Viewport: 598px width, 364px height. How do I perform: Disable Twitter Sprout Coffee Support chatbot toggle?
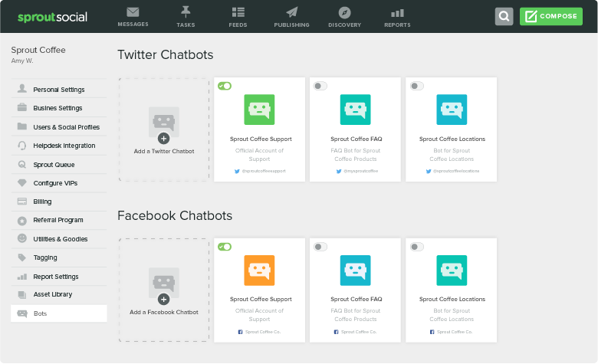tap(225, 86)
